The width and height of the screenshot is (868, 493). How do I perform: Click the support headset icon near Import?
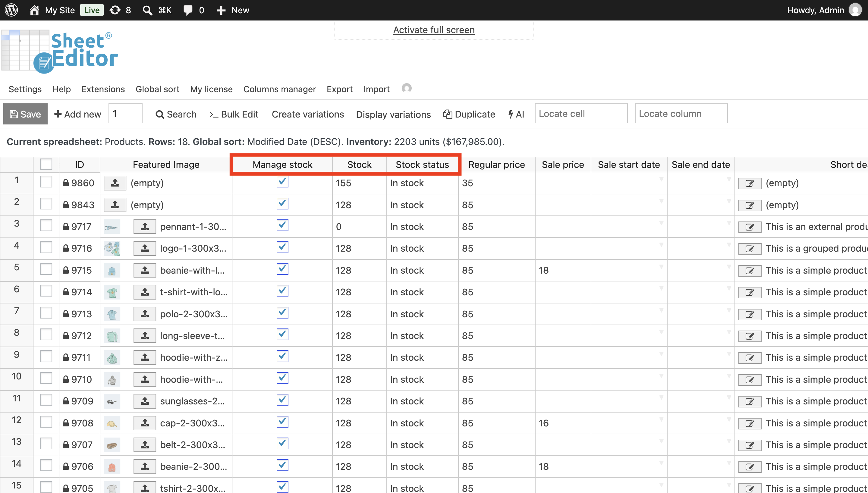tap(407, 88)
